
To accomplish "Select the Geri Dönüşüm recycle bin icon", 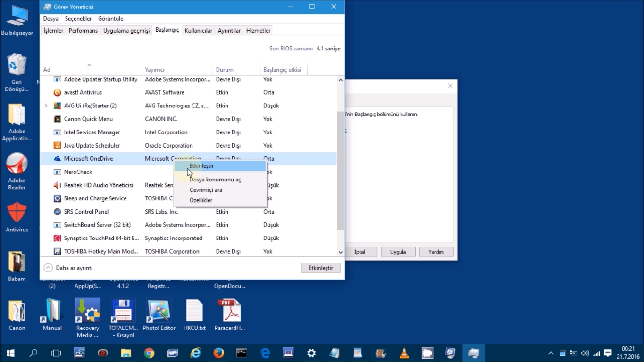I will [x=17, y=73].
